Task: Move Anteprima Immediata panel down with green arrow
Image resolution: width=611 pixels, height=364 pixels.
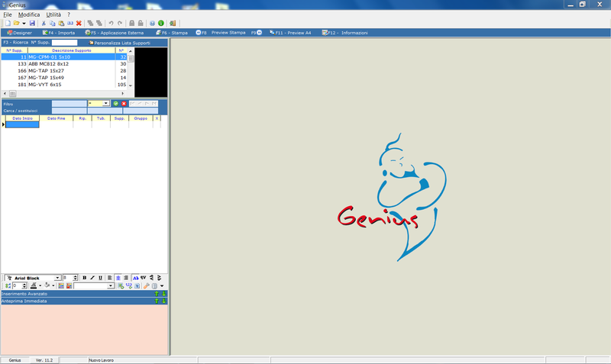Action: coord(164,301)
